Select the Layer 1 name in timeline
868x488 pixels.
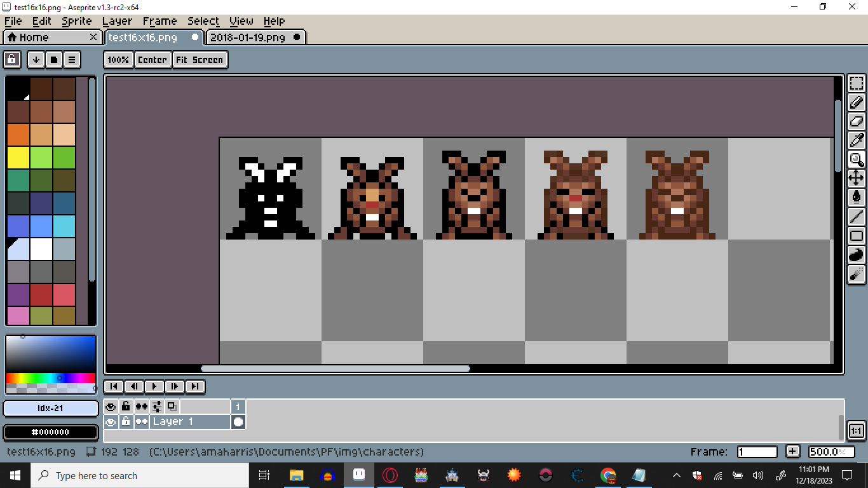[x=190, y=421]
